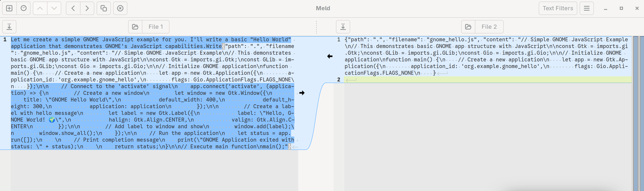
Task: Save the File 2 pane with the download-arrow icon
Action: pos(343,27)
